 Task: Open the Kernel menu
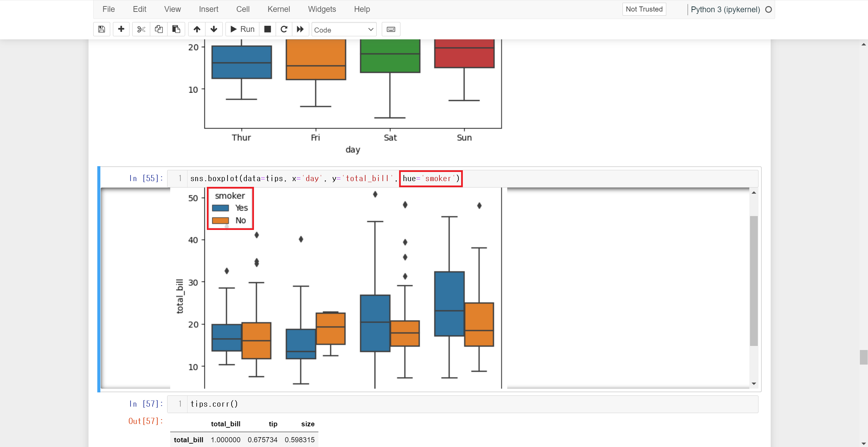click(x=278, y=9)
